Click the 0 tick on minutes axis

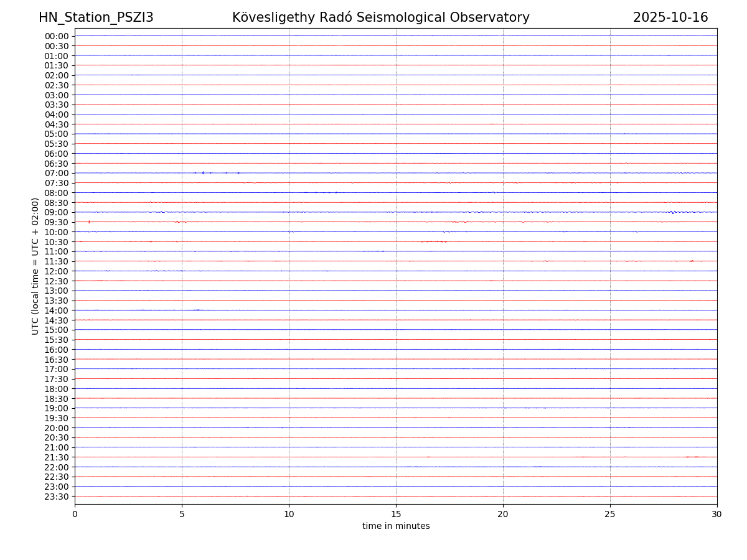[x=75, y=514]
